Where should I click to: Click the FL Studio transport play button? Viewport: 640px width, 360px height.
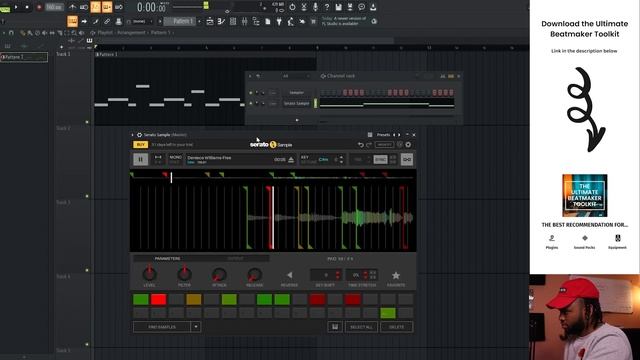pos(16,7)
